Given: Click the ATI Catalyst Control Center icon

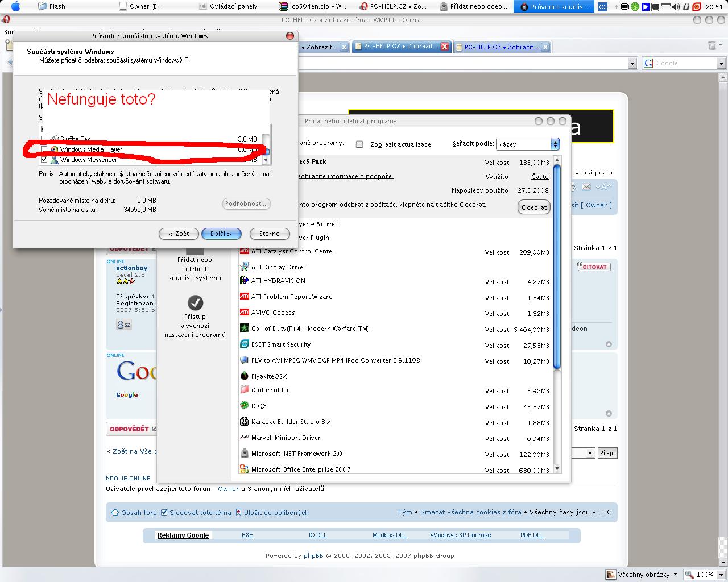Looking at the screenshot, I should [244, 251].
